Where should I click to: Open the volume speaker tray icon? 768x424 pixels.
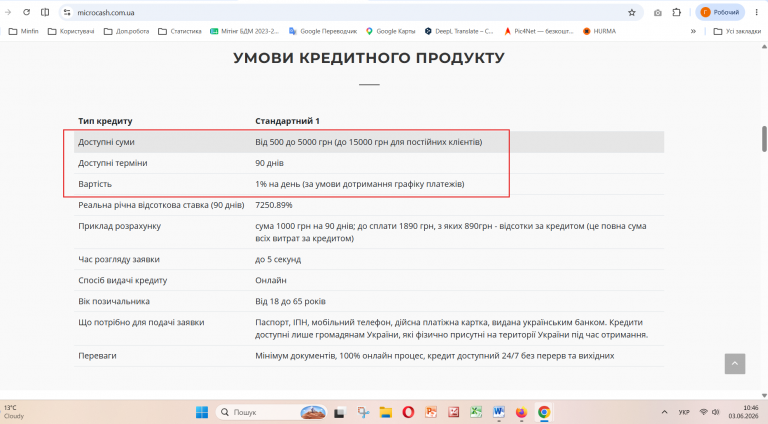click(716, 412)
